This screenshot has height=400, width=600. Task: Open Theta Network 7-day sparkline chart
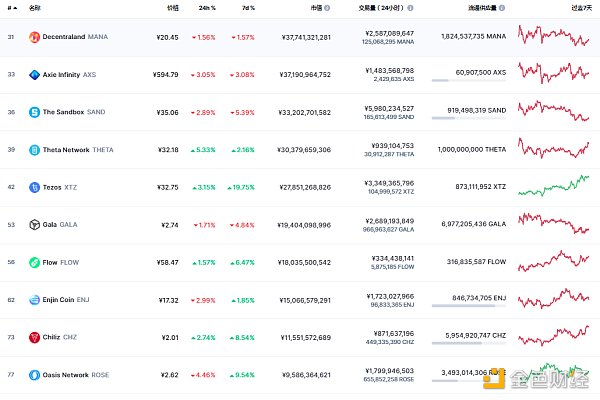click(x=554, y=148)
